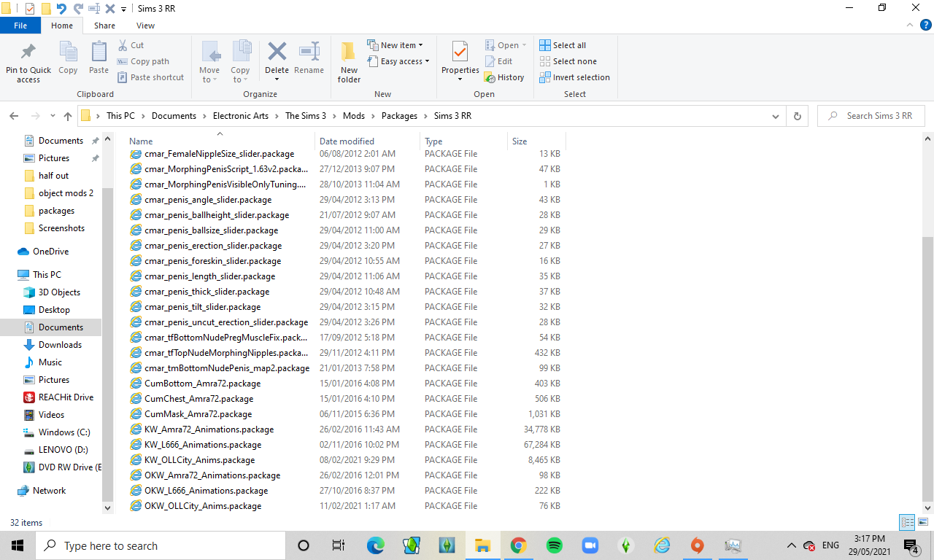Open the File menu
Viewport: 934px width, 560px height.
20,26
